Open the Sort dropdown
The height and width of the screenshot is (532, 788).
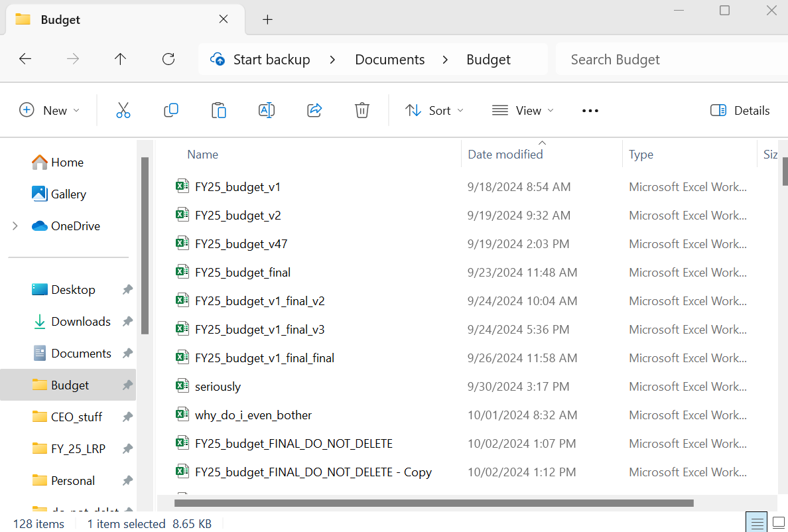(434, 111)
